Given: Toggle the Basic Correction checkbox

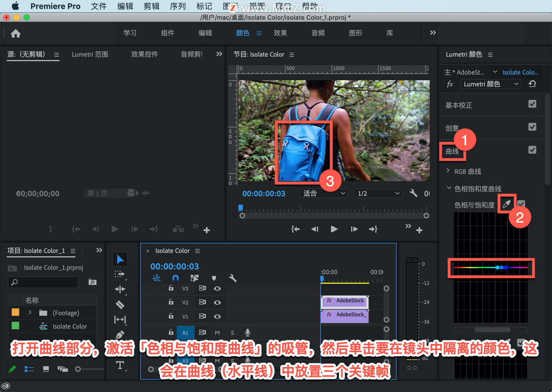Looking at the screenshot, I should tap(532, 104).
